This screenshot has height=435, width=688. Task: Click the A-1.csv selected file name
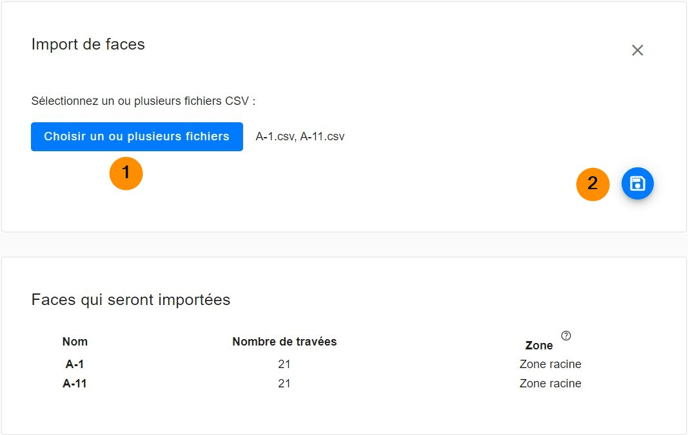coord(275,137)
